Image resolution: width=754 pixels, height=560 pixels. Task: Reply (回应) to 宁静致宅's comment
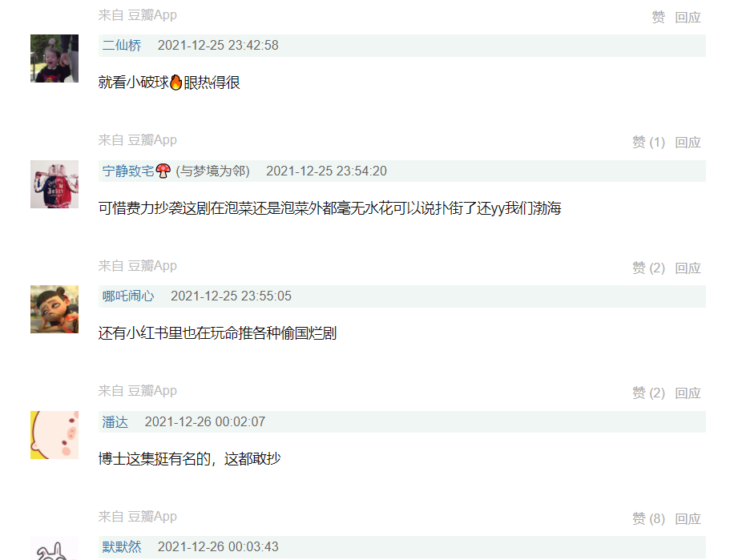pyautogui.click(x=687, y=268)
